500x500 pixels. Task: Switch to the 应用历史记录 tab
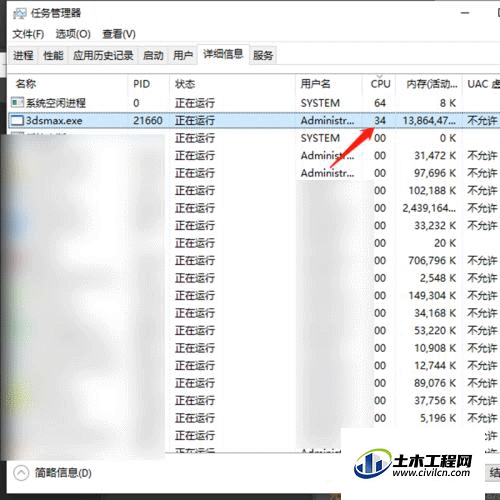pyautogui.click(x=103, y=55)
